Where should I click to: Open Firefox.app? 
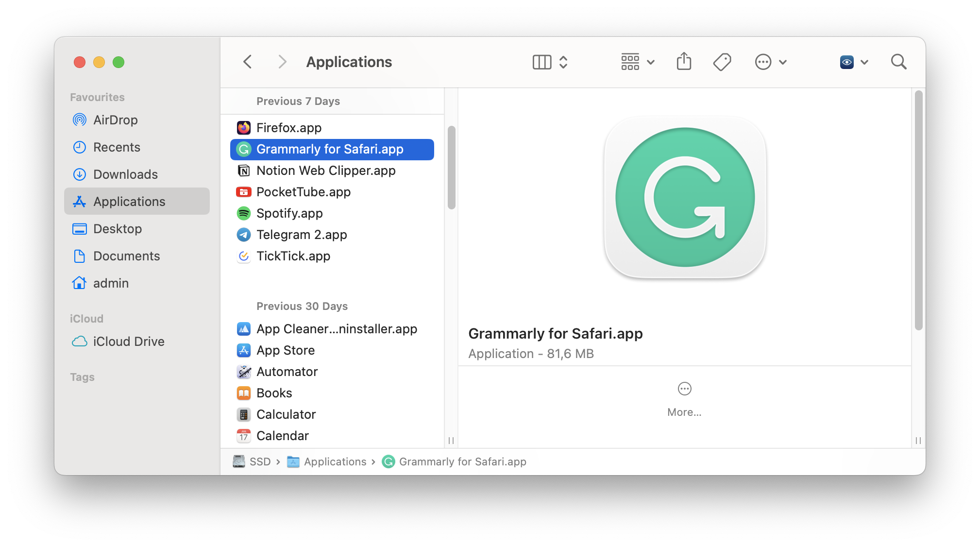click(x=289, y=127)
